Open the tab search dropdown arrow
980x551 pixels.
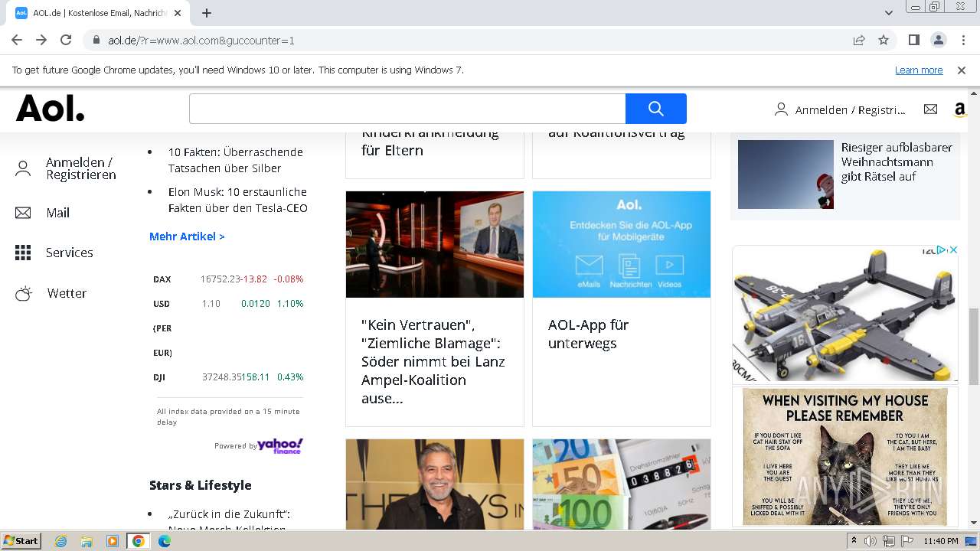(x=889, y=13)
